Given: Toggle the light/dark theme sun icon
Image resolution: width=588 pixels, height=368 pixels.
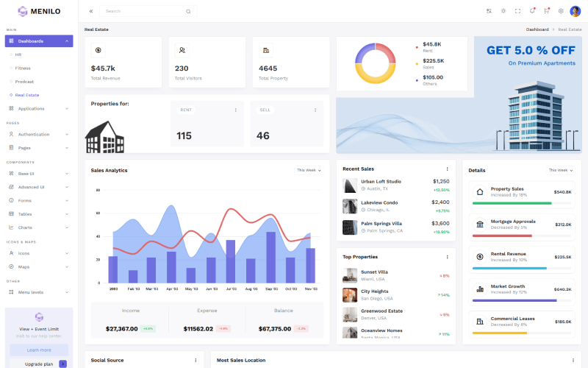Looking at the screenshot, I should pyautogui.click(x=503, y=11).
